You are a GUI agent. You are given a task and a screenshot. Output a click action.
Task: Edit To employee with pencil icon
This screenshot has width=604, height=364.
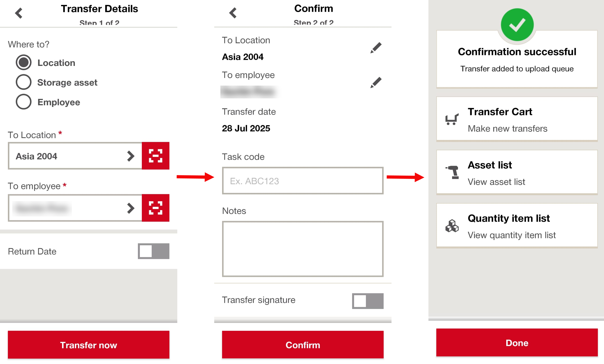(376, 82)
